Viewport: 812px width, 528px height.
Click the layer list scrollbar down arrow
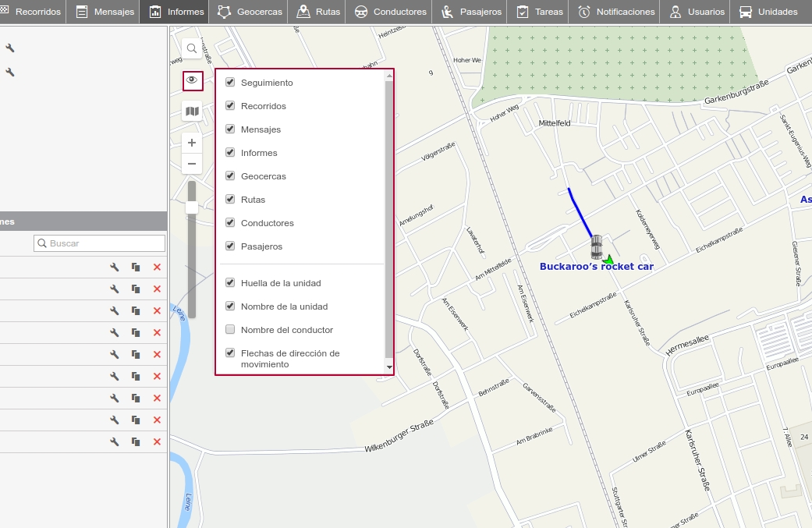(x=389, y=367)
